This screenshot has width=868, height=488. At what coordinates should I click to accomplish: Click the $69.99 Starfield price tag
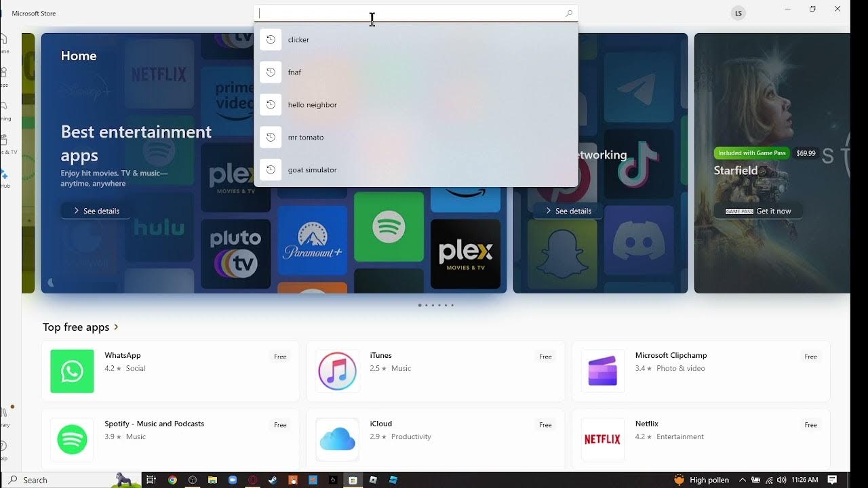pyautogui.click(x=806, y=153)
